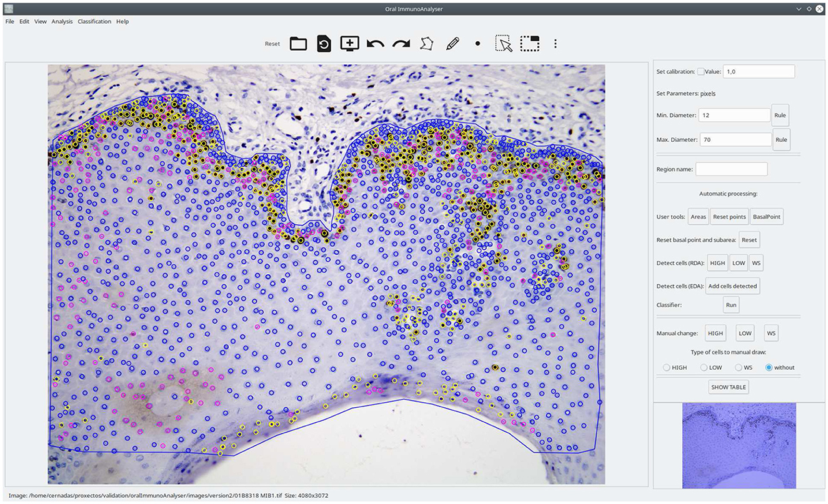The image size is (828, 504).
Task: Set manual change to LOW
Action: point(745,333)
